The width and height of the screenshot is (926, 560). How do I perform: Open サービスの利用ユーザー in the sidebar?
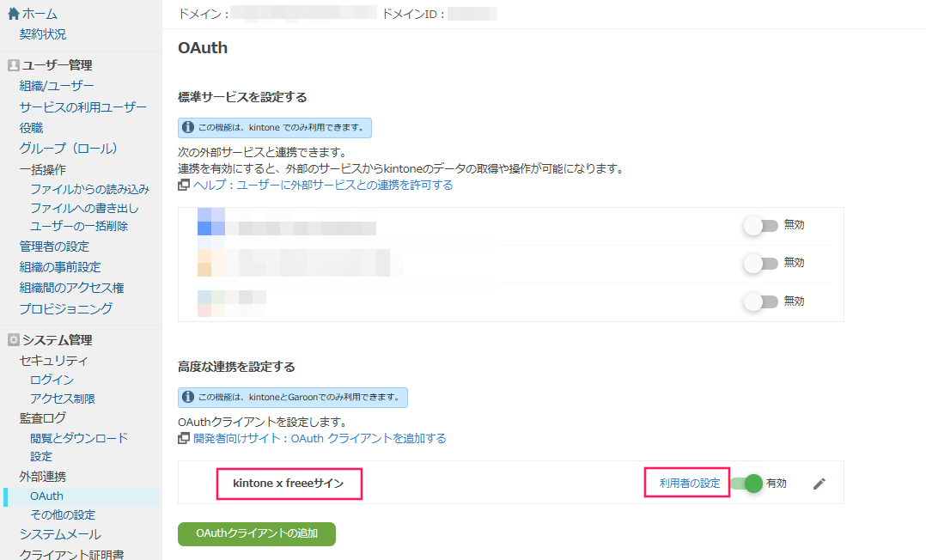[x=82, y=107]
